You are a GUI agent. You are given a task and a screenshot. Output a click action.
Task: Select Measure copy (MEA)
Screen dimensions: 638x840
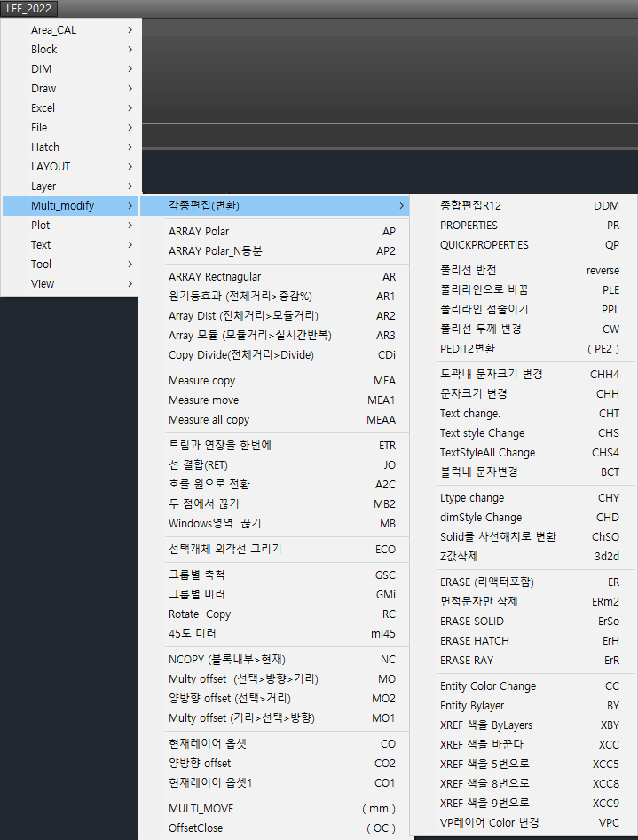[274, 381]
